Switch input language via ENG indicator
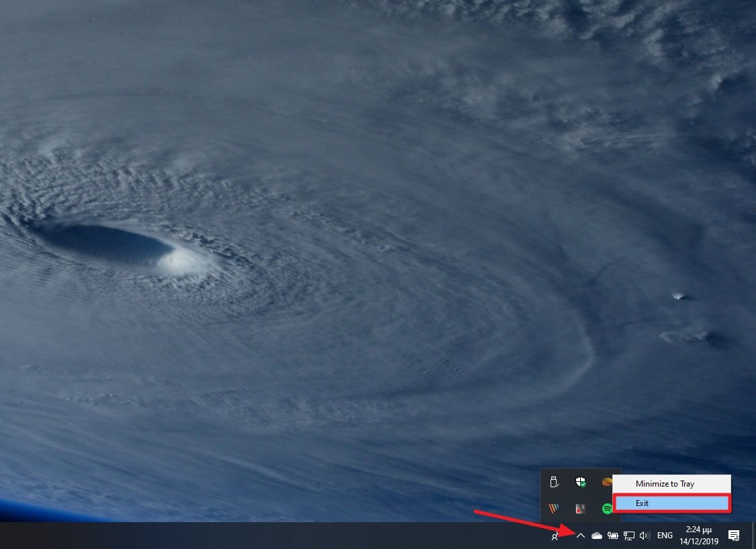 coord(665,536)
